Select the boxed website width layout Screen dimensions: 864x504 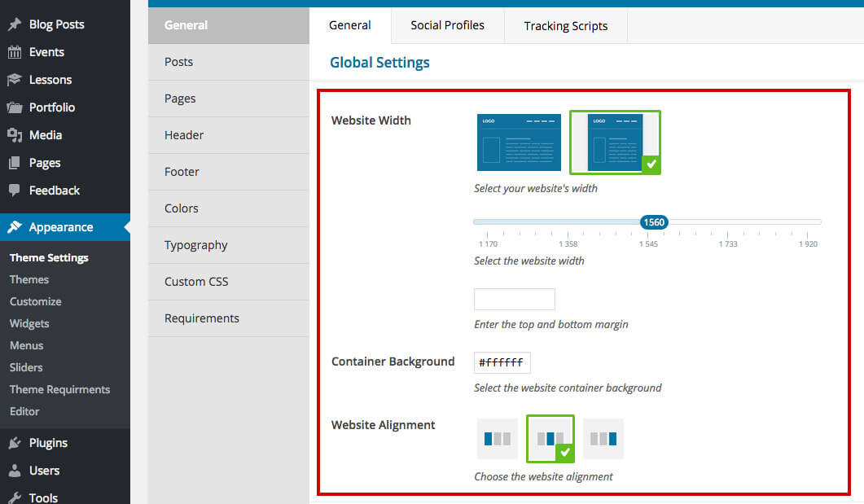point(615,142)
